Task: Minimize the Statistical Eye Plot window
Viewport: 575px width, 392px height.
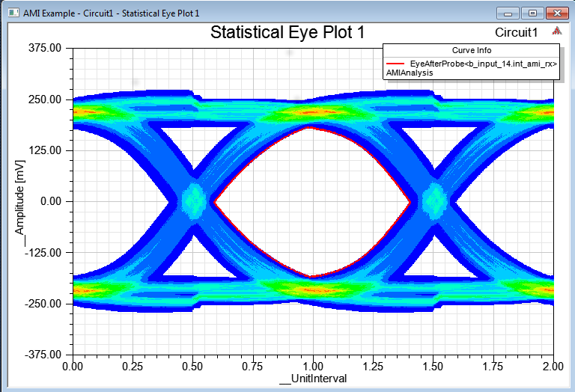Action: pyautogui.click(x=508, y=13)
